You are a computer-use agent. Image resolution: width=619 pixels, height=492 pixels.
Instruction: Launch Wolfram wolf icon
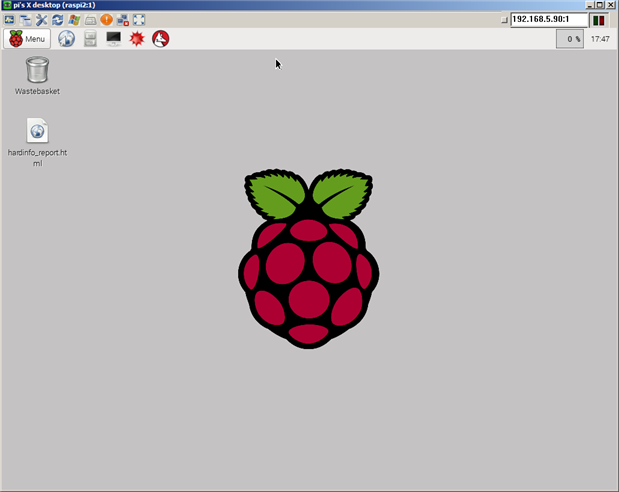(x=161, y=39)
